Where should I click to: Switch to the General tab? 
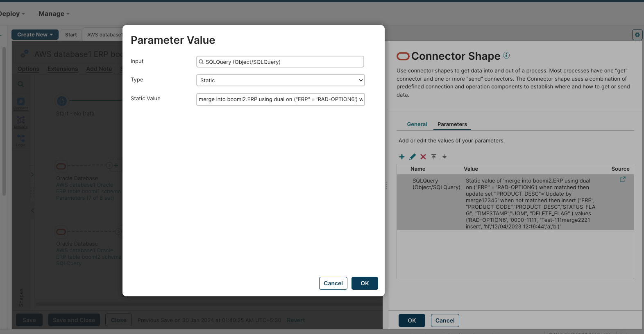[417, 124]
